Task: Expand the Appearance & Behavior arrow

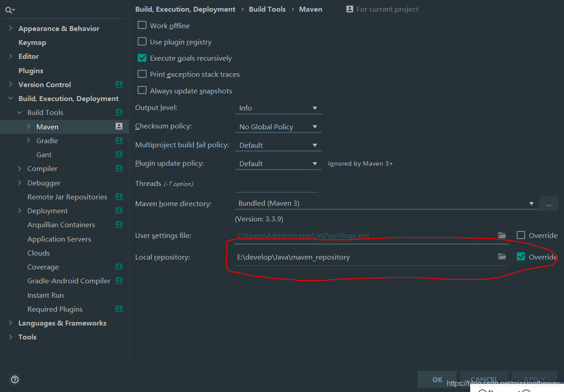Action: [10, 28]
